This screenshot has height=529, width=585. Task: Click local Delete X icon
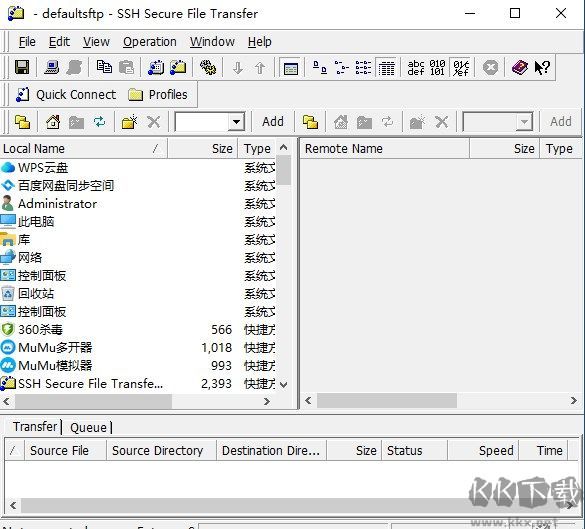point(153,122)
